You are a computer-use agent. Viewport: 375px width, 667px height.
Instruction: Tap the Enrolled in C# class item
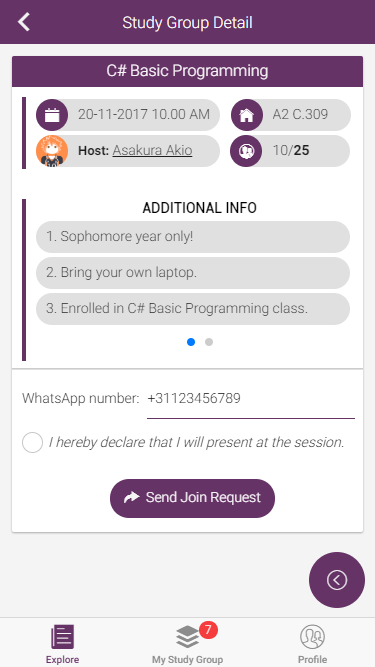[193, 309]
